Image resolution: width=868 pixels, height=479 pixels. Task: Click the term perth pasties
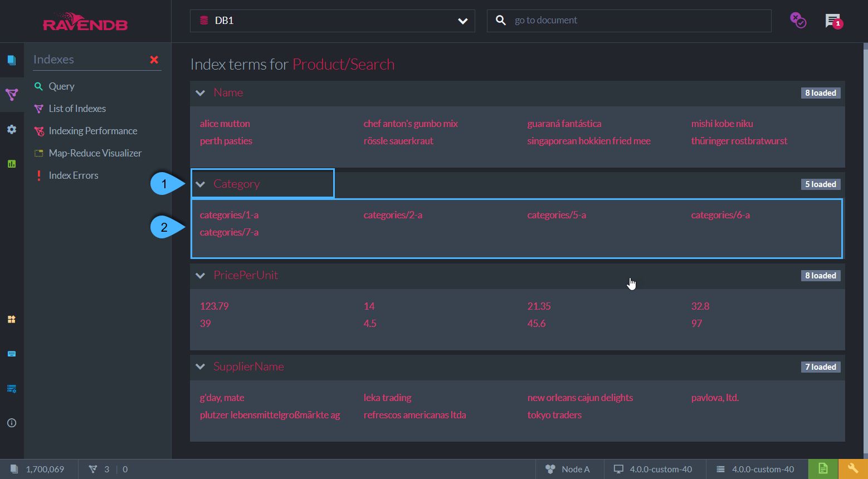[x=226, y=141]
